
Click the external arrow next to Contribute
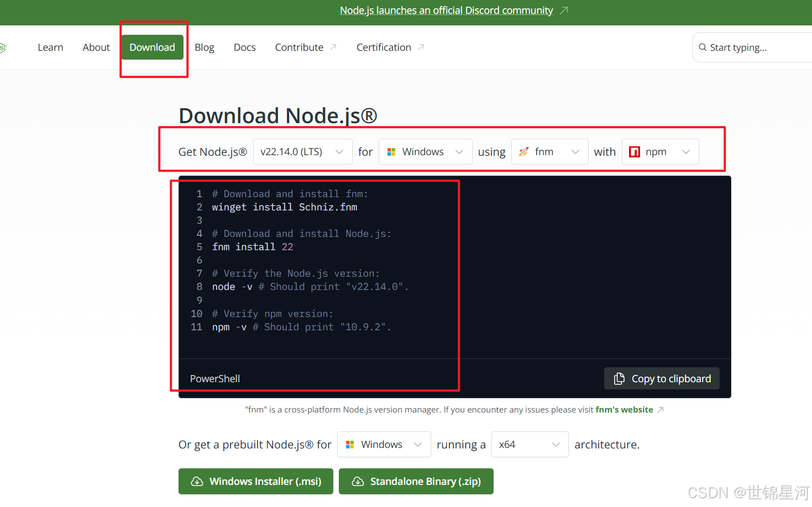pos(333,47)
